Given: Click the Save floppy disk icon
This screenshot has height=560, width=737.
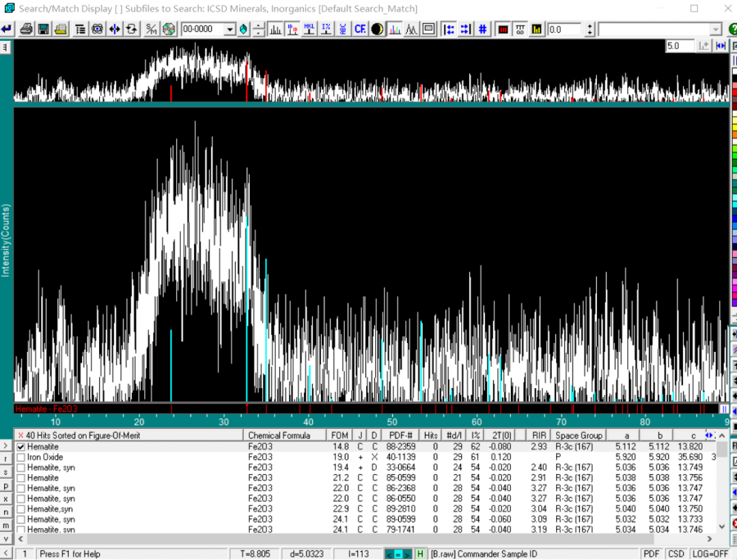Looking at the screenshot, I should (x=43, y=29).
